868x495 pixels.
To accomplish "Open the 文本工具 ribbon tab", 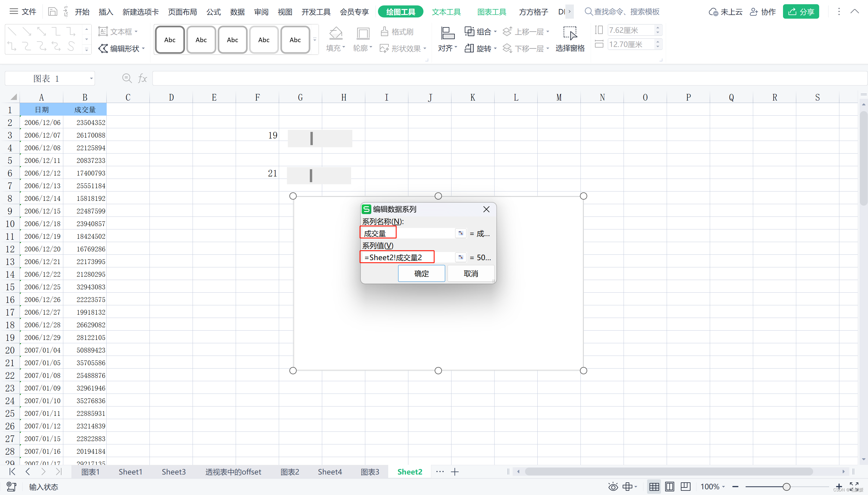I will point(446,12).
